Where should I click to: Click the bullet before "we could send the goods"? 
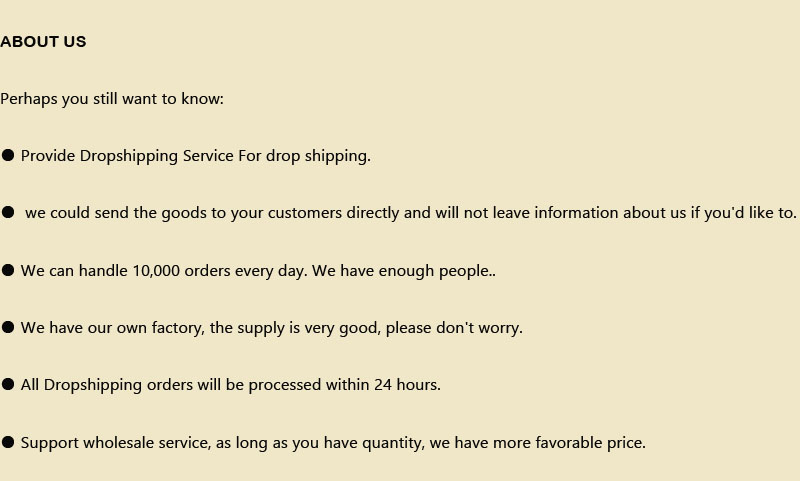8,212
